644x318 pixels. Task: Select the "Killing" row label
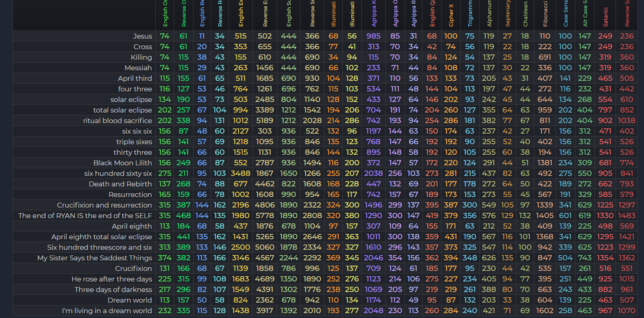click(x=141, y=57)
